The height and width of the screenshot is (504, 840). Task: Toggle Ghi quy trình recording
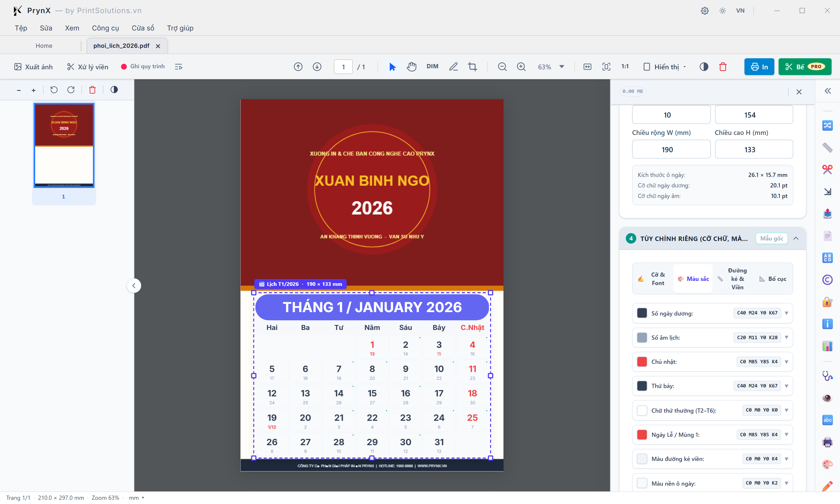pos(143,67)
